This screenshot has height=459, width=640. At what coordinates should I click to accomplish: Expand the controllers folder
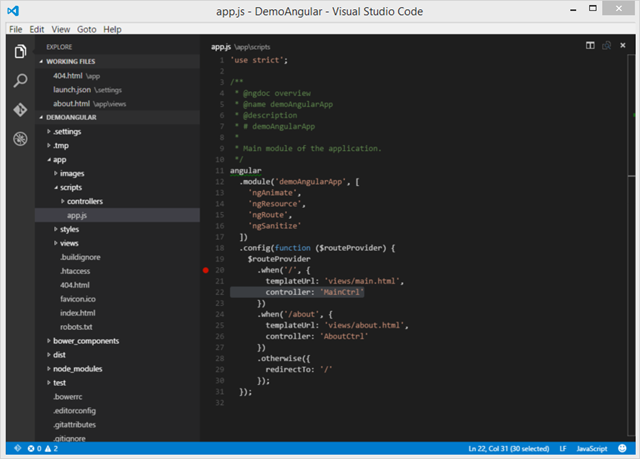coord(62,201)
